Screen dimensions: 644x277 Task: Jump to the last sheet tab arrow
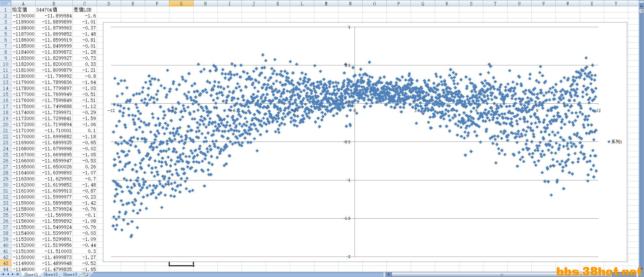click(x=18, y=274)
